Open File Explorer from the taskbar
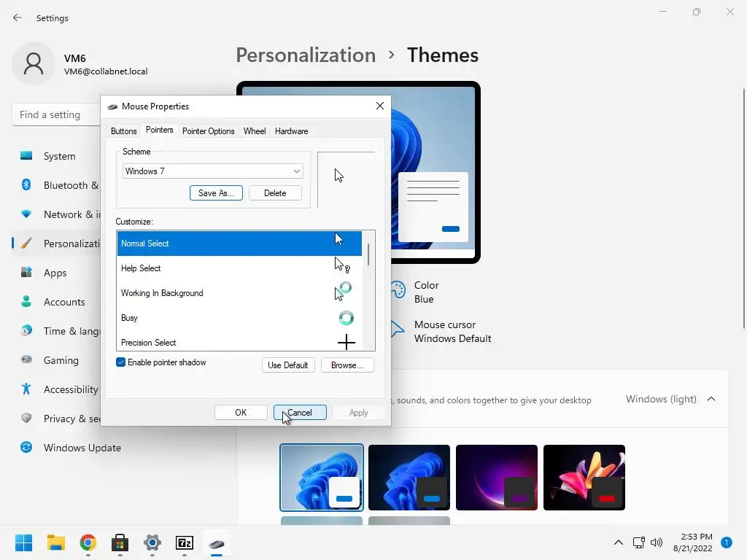 (x=55, y=542)
